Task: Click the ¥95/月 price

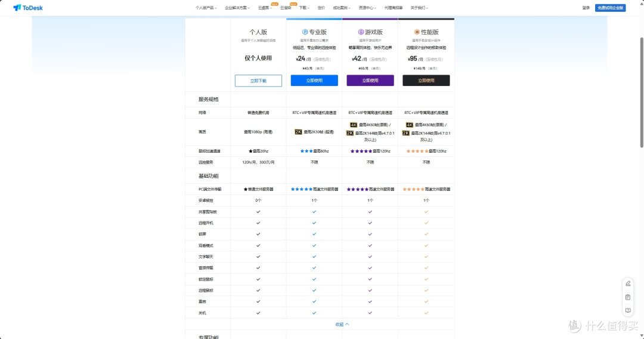Action: click(415, 58)
